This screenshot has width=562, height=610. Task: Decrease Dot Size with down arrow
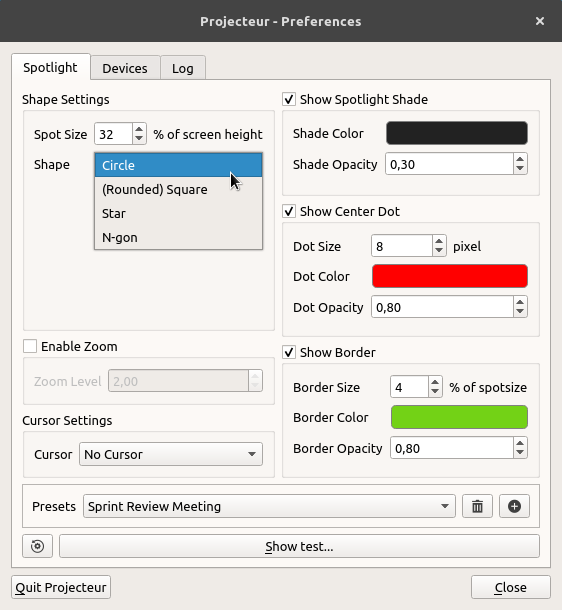pos(439,251)
